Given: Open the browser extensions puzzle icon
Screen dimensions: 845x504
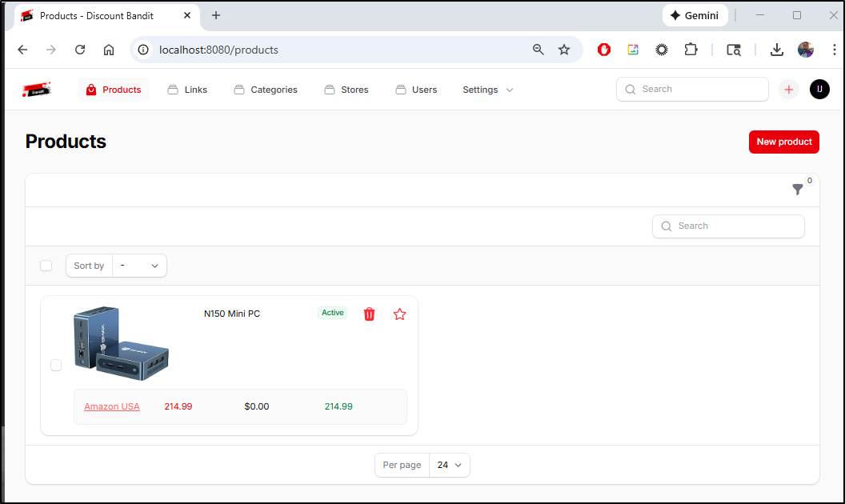Looking at the screenshot, I should point(691,50).
